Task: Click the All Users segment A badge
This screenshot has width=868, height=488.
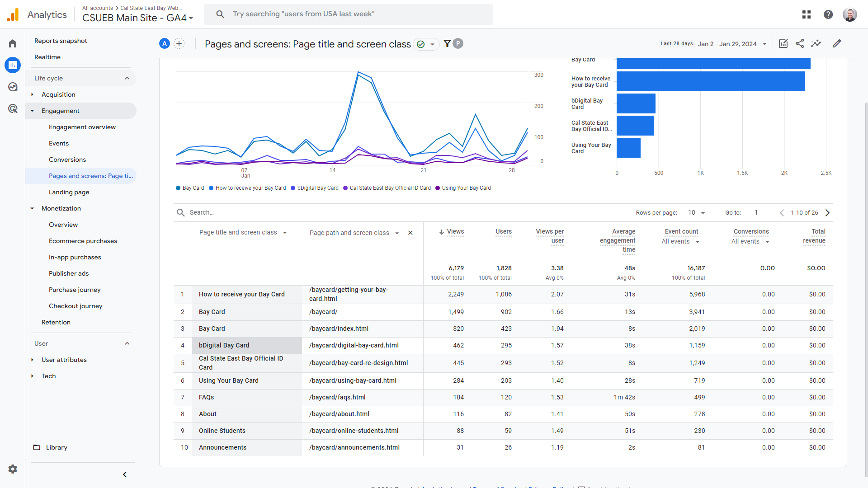Action: point(165,44)
